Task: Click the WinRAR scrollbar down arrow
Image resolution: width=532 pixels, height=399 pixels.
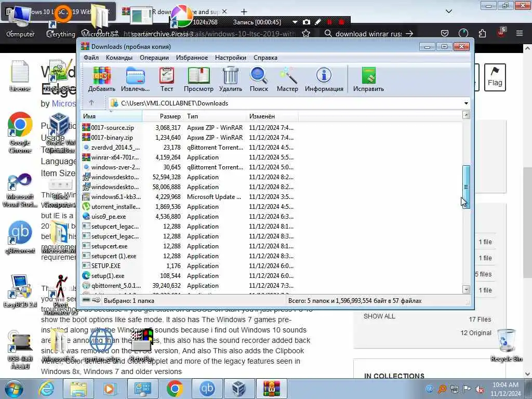Action: 466,289
